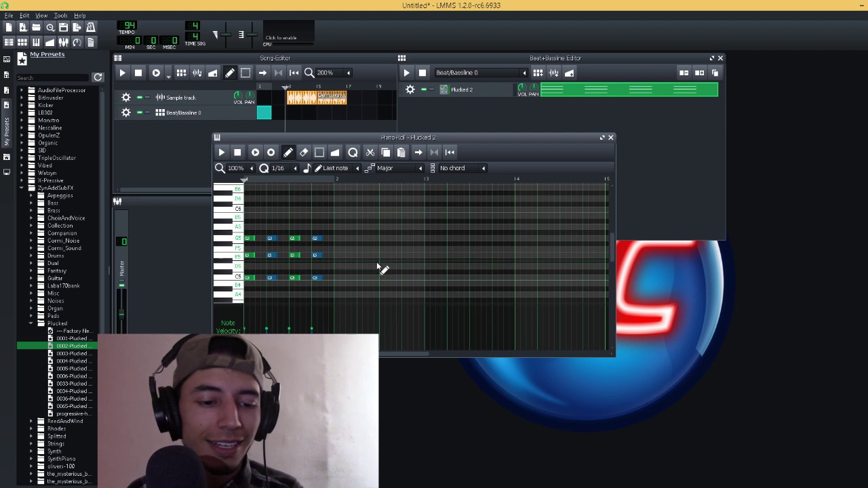This screenshot has height=488, width=868.
Task: Show the Beat+Bassline Editor icon in the main toolbar
Action: pyautogui.click(x=22, y=42)
